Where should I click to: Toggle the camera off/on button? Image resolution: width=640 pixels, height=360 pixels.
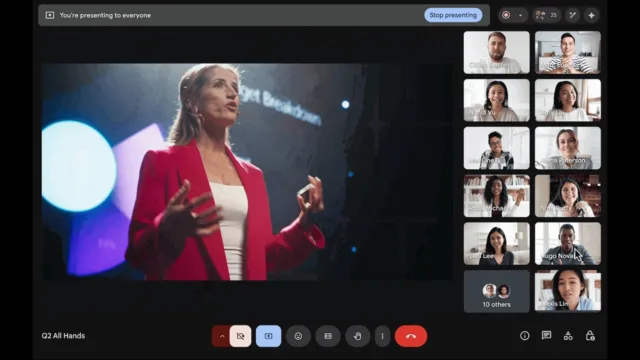point(240,336)
